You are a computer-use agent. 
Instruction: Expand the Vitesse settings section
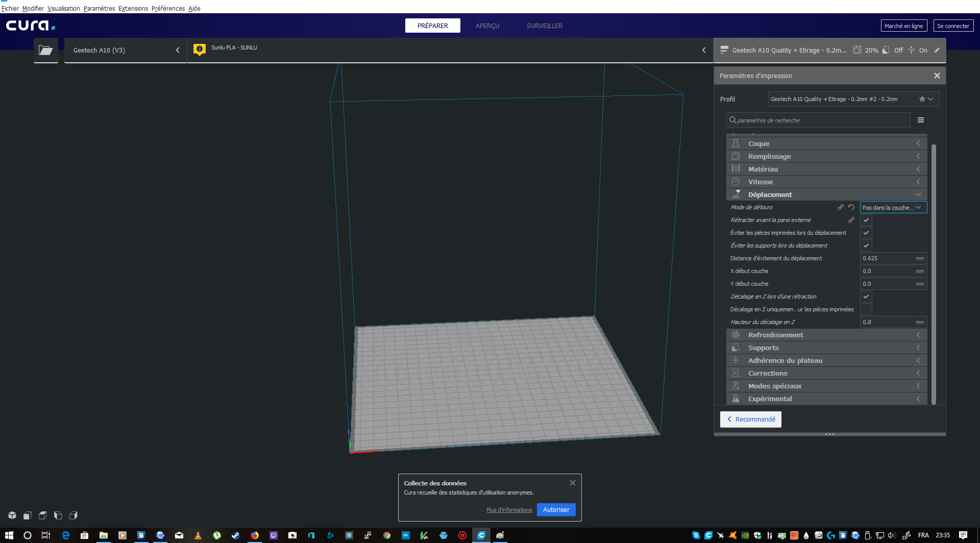click(826, 182)
